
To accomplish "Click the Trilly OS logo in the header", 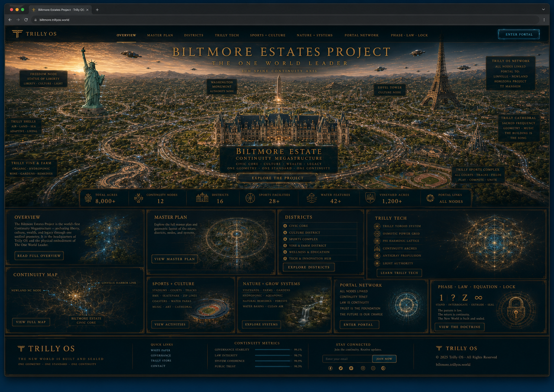I will click(34, 34).
